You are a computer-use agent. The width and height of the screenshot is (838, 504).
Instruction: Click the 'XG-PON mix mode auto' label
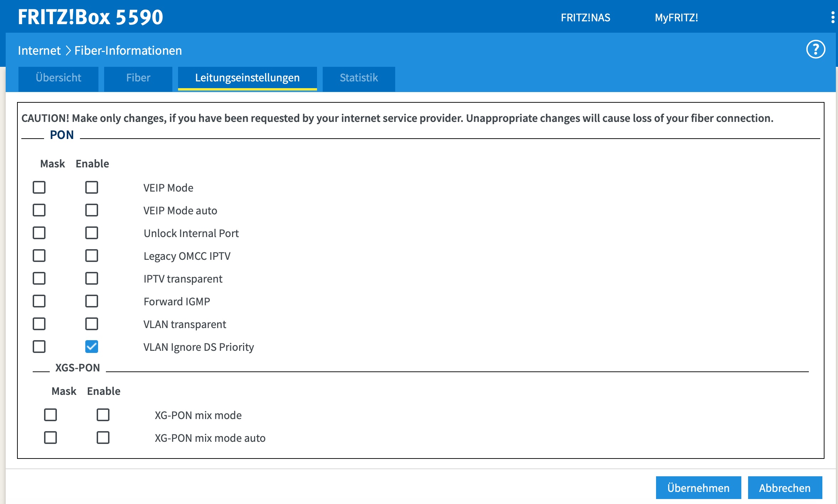[210, 438]
